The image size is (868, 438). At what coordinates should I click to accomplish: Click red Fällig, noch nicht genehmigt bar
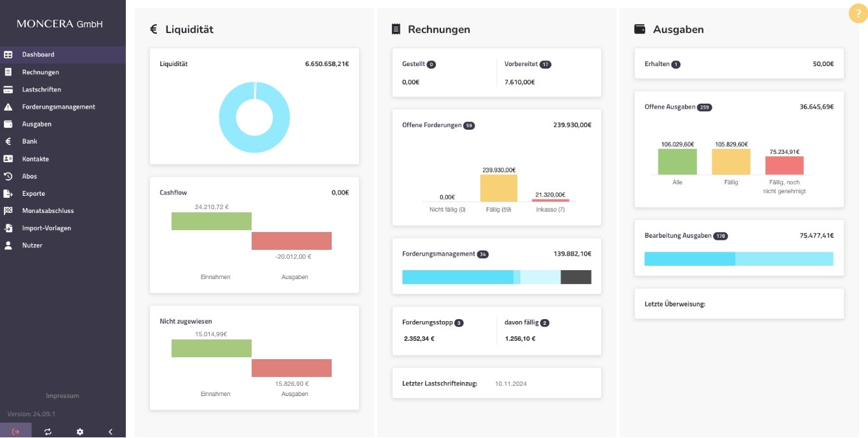pyautogui.click(x=784, y=165)
